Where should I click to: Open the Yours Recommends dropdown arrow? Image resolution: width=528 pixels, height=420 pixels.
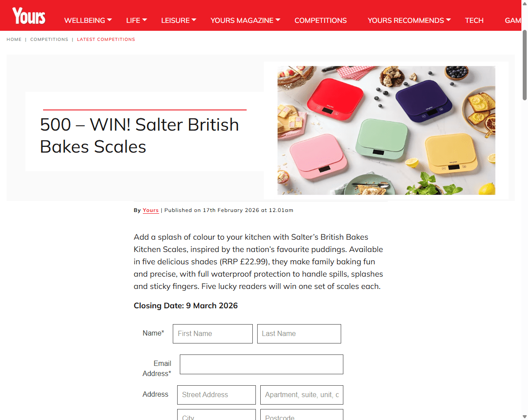(x=448, y=20)
